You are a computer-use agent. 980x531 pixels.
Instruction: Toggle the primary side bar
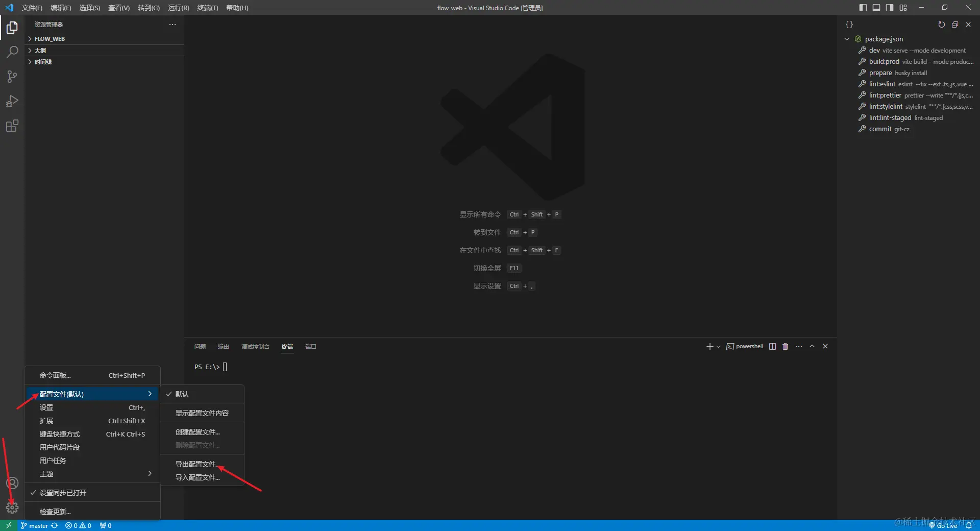863,8
